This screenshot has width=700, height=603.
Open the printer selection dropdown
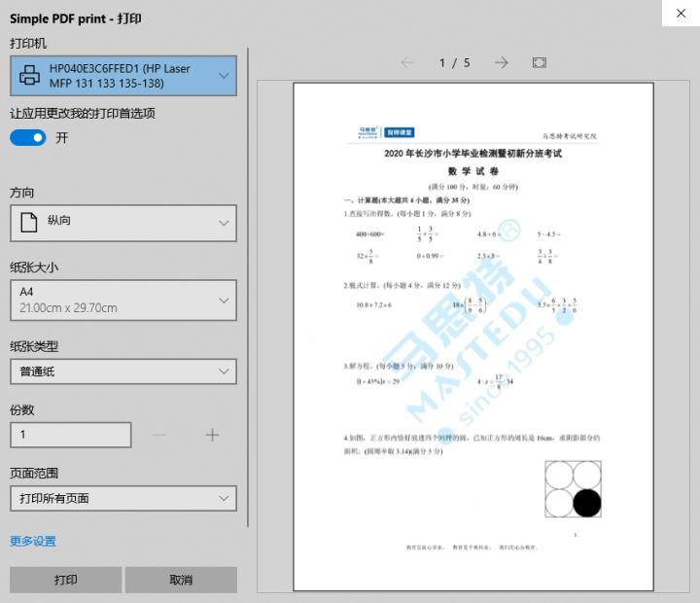[123, 76]
